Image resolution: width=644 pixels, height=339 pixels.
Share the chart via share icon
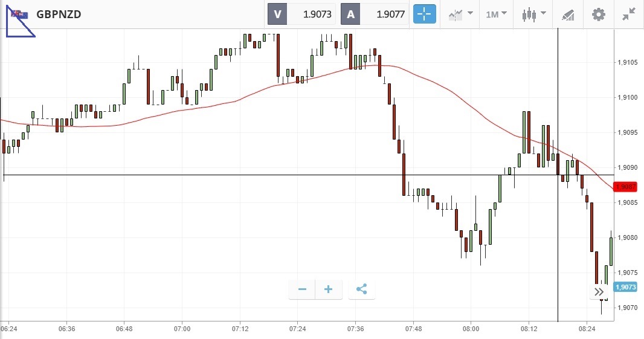click(x=361, y=289)
